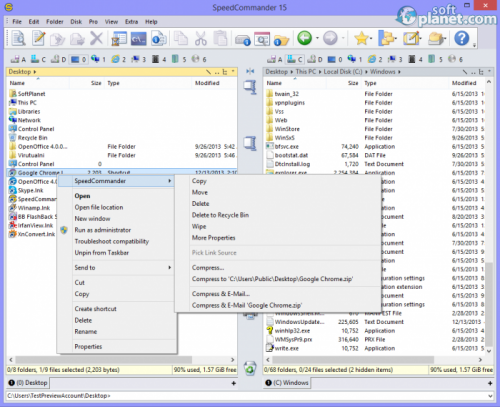Click the recycle bin icon between panels
500x407 pixels.
point(250,368)
